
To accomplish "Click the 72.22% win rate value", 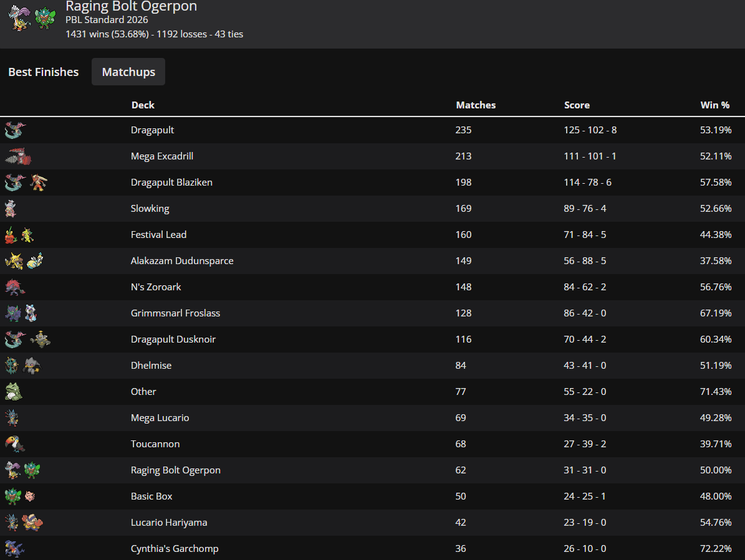I will (716, 549).
